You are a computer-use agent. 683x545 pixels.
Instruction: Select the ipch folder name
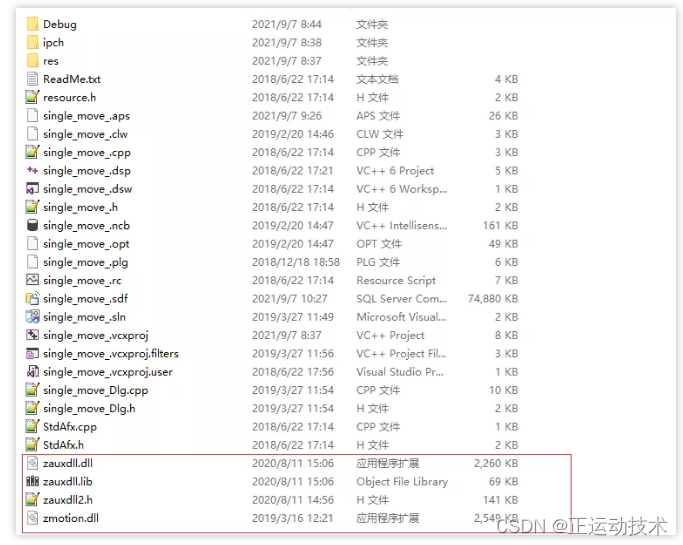tap(53, 43)
